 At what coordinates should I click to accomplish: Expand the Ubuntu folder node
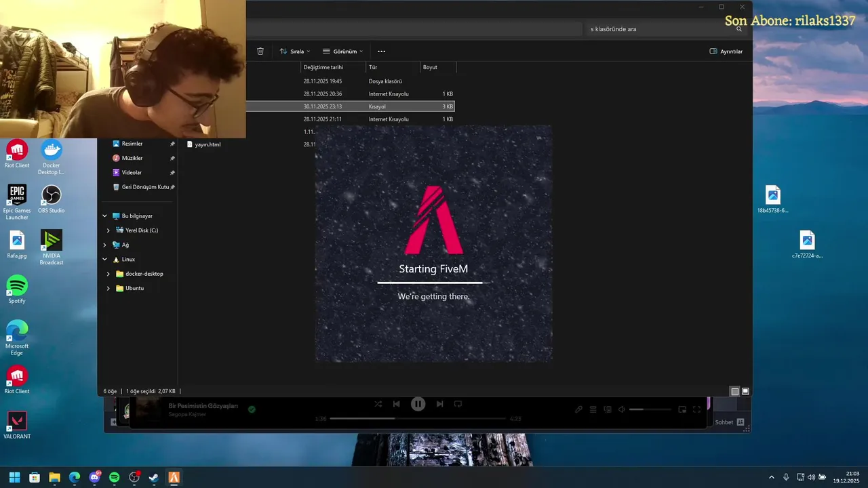(108, 288)
